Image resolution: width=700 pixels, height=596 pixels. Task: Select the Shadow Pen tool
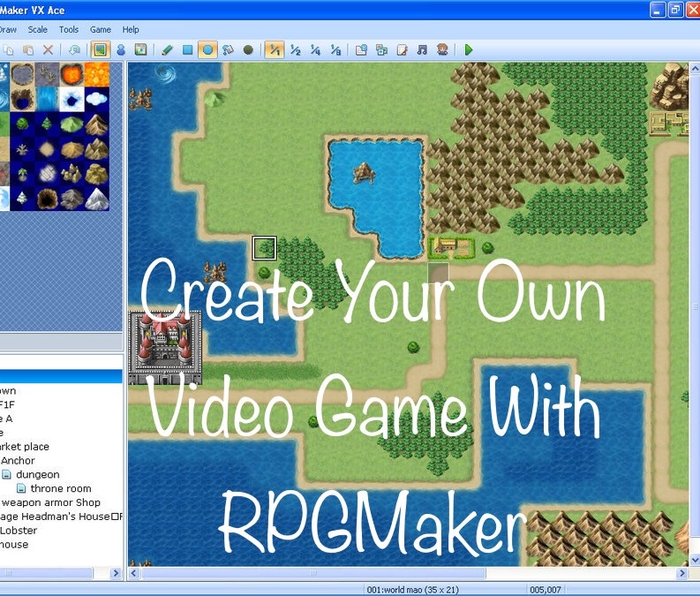tap(248, 50)
